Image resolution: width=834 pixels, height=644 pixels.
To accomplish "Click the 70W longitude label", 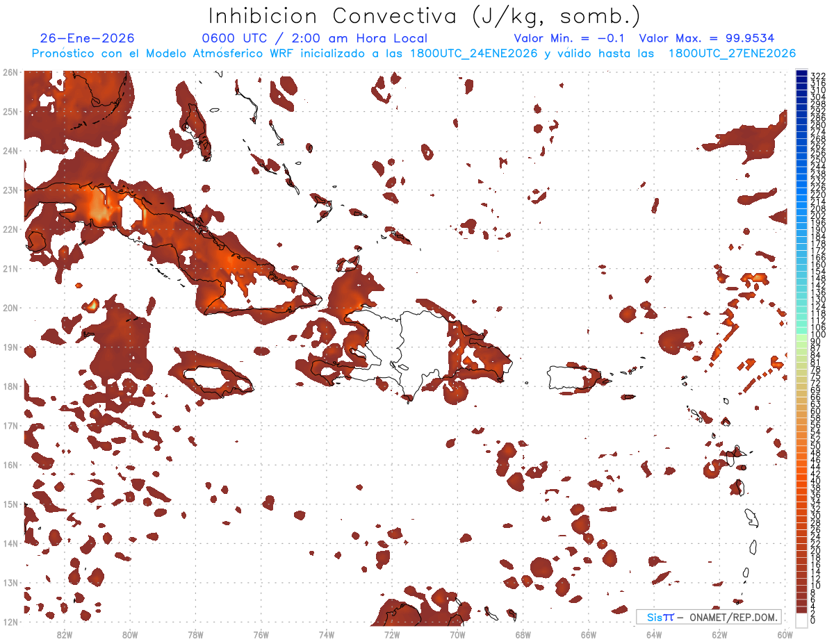I will [x=457, y=634].
